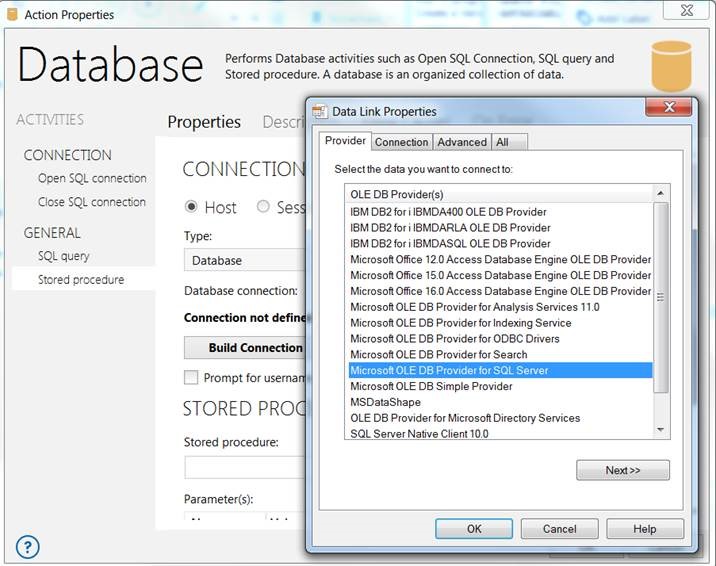Click the Next >> button

[x=623, y=470]
